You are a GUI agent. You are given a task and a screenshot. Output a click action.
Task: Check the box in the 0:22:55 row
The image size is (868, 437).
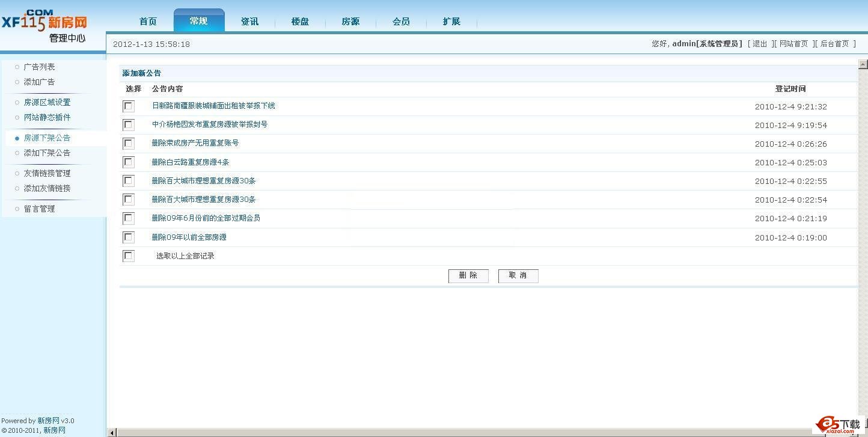(x=129, y=181)
